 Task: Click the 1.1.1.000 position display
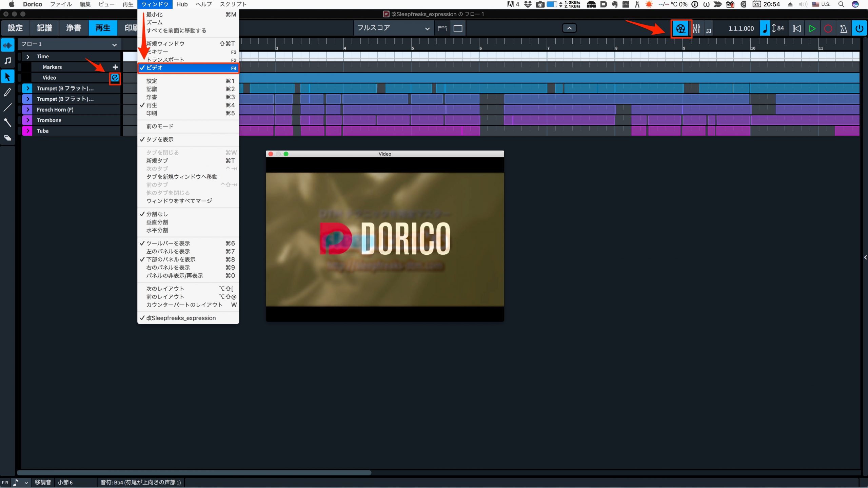741,28
